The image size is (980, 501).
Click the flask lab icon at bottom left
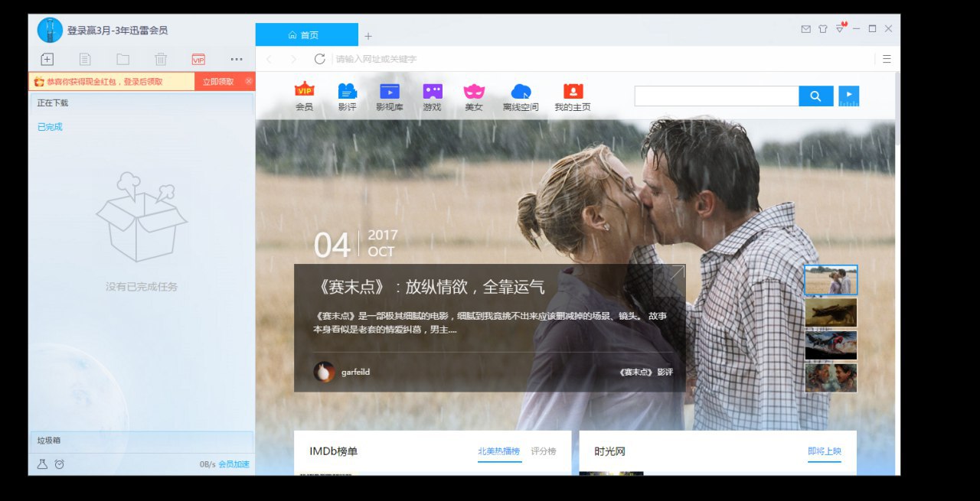pos(42,464)
